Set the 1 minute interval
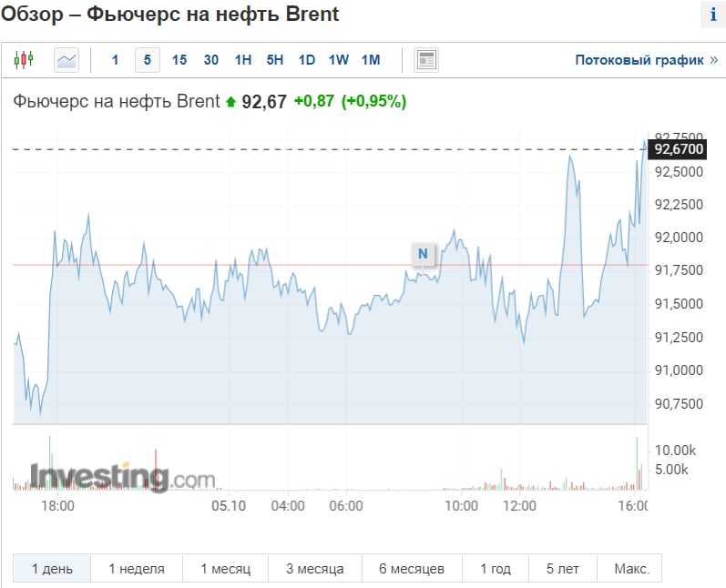Viewport: 726px width, 588px height. [115, 60]
